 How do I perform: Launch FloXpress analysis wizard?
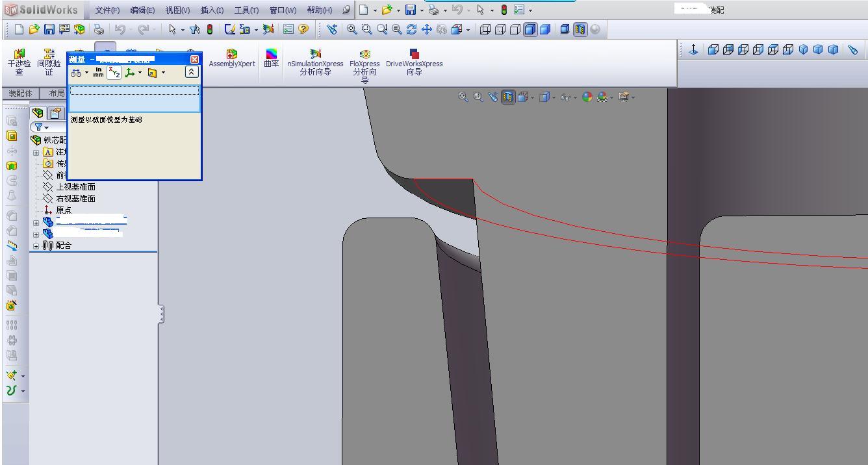(x=364, y=67)
